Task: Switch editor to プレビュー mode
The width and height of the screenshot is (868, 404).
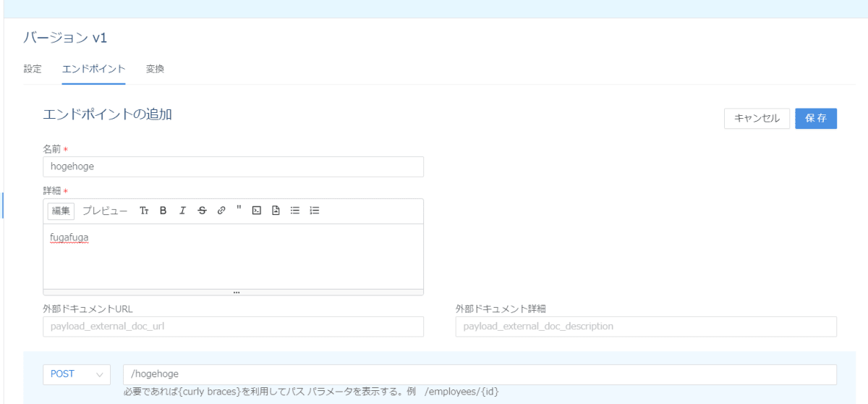Action: tap(105, 211)
